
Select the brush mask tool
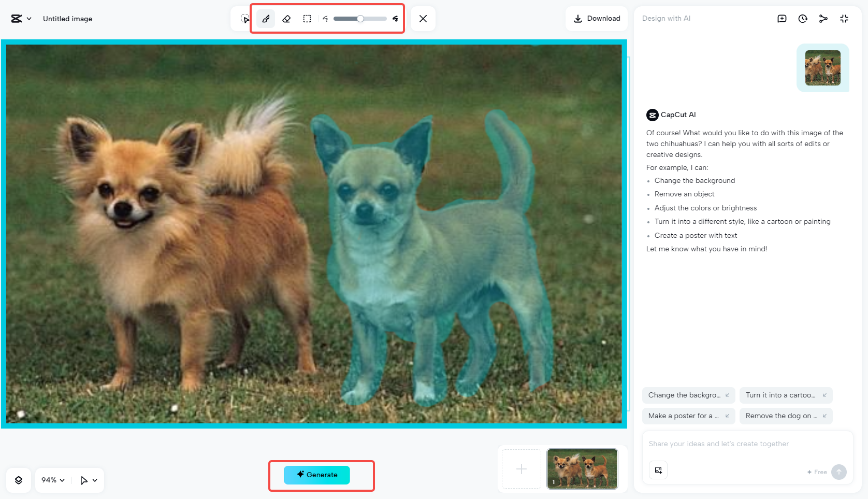point(266,19)
